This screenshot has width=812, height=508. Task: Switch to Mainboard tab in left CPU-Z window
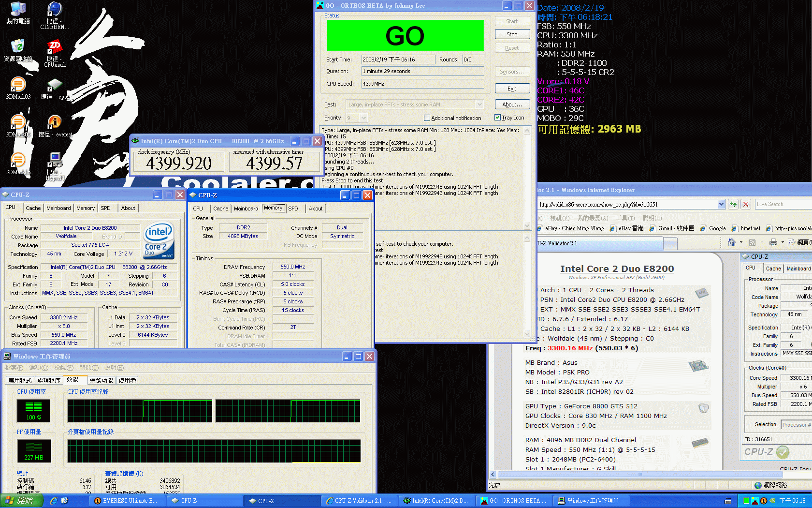pyautogui.click(x=58, y=208)
